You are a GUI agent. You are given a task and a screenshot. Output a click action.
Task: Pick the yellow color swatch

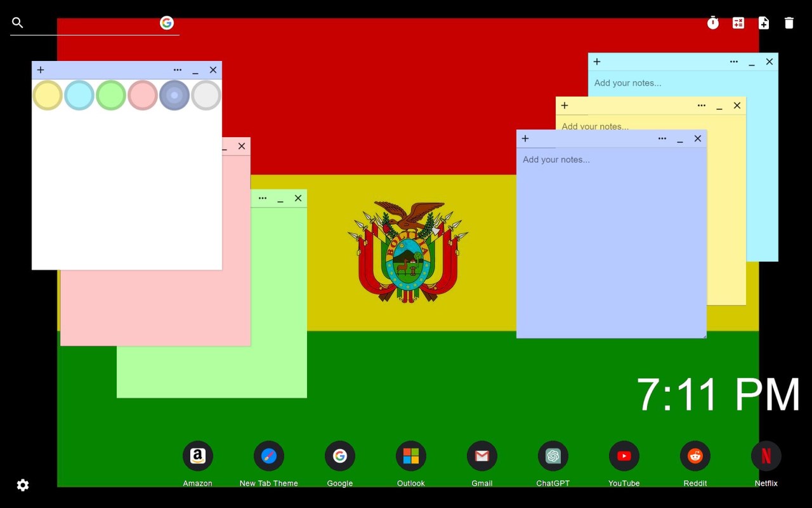click(x=48, y=95)
